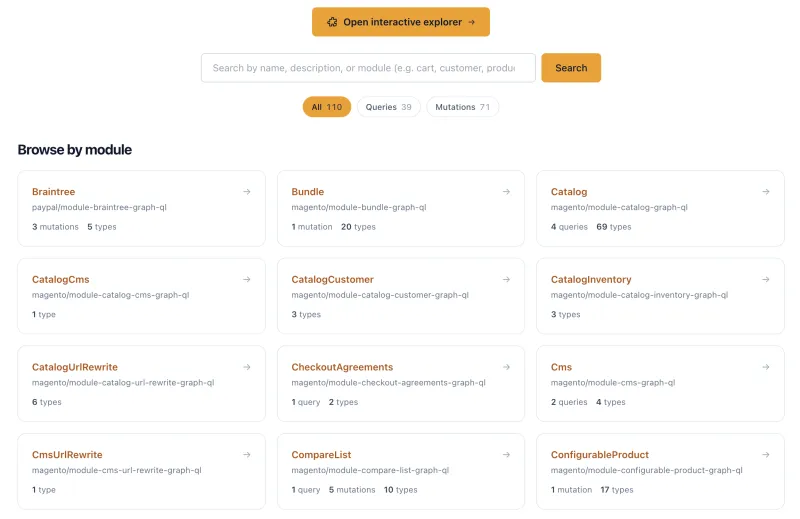
Task: Click the arrow icon on Catalog card
Action: point(766,192)
